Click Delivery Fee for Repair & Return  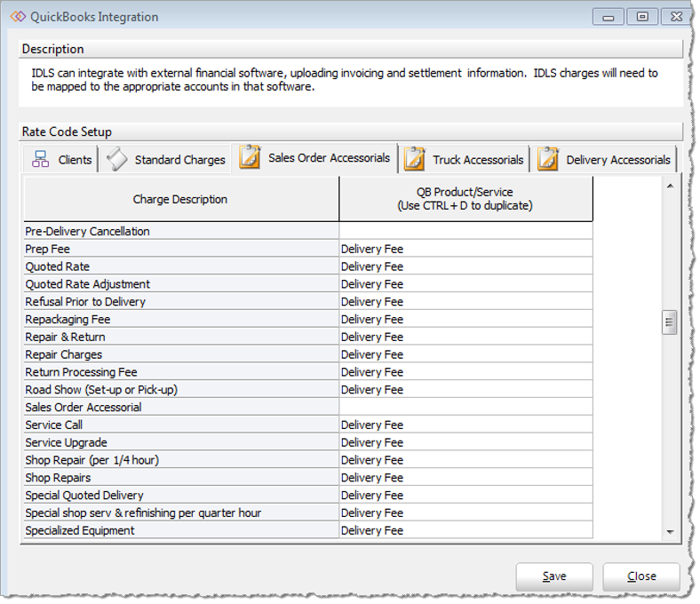(x=465, y=337)
